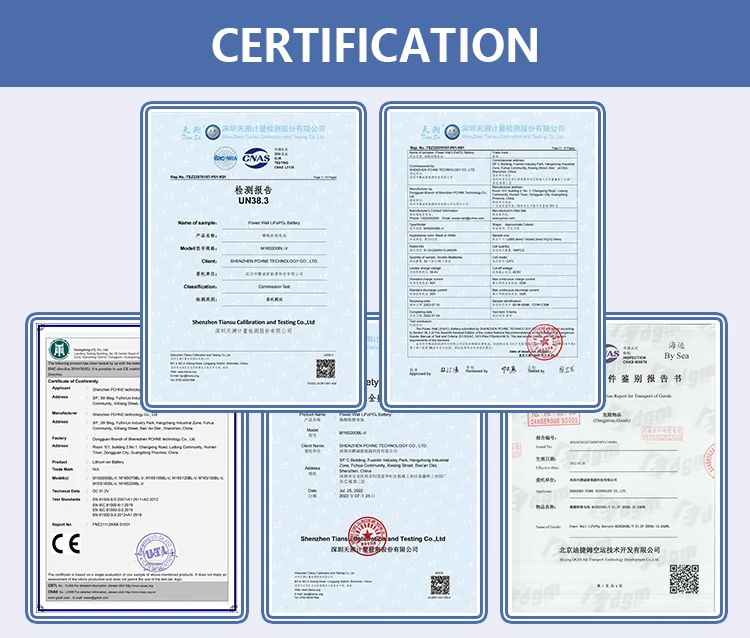Click 'SHENZHEN PCHNE TECHNOLOGY CO., LTD.' on UN38.3 cover
The height and width of the screenshot is (638, 750).
(x=274, y=261)
